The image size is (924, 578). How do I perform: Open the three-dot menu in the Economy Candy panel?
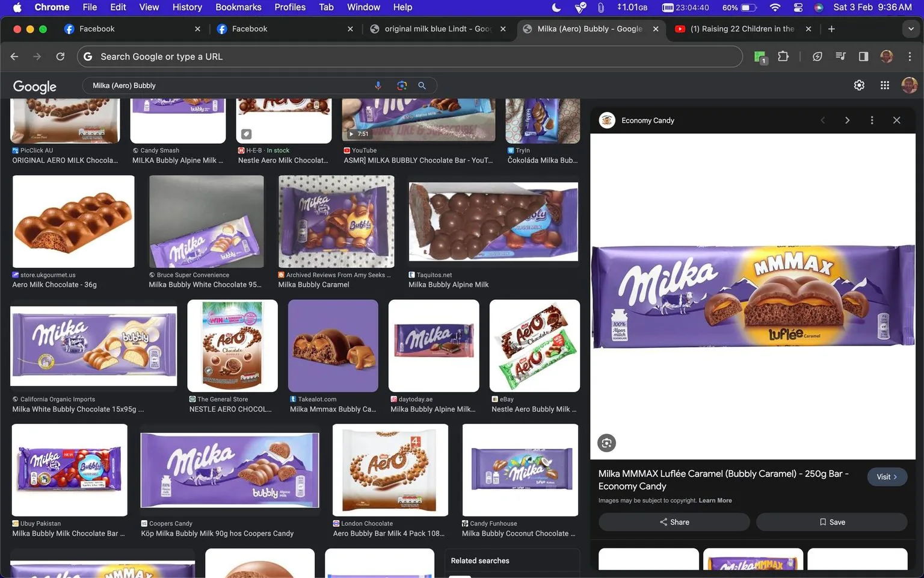click(x=872, y=120)
